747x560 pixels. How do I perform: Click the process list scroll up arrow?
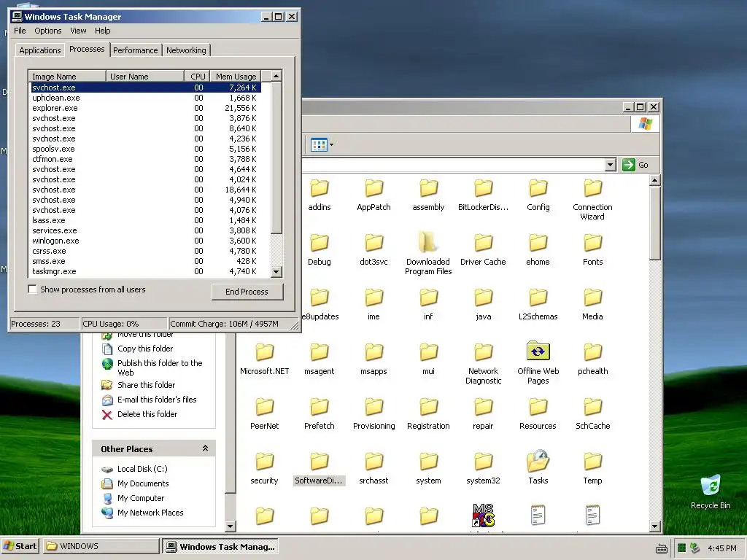[276, 76]
